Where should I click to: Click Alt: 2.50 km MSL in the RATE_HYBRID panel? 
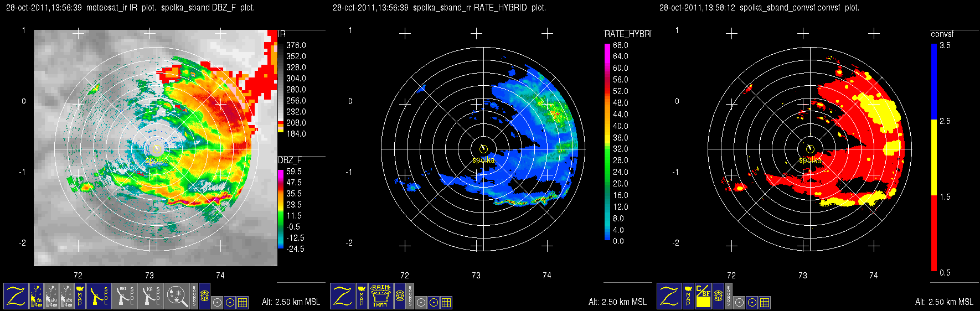click(617, 302)
